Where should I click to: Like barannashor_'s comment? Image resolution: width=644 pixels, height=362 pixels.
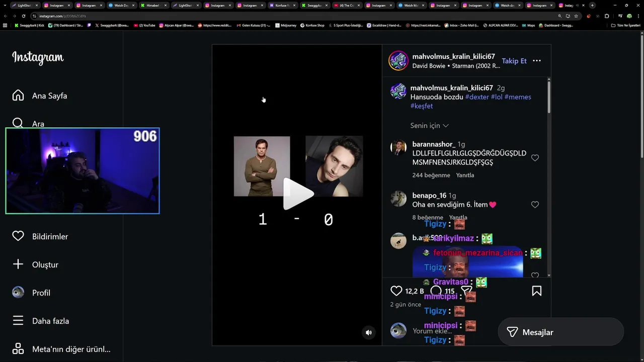pos(535,158)
